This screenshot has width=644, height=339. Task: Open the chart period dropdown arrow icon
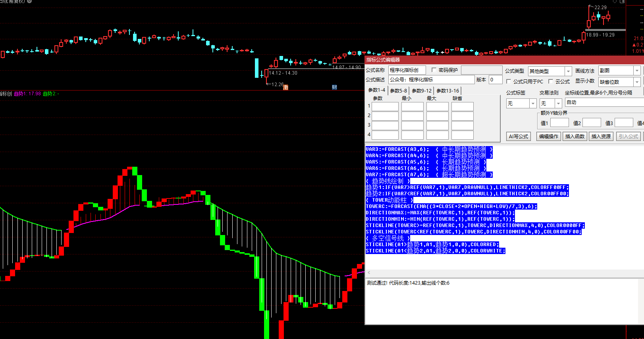(x=29, y=2)
